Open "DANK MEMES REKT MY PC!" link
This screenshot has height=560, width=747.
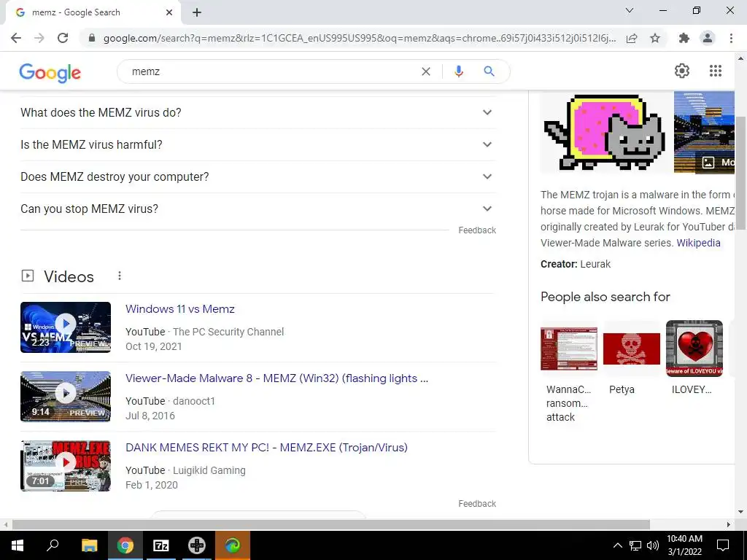coord(266,448)
